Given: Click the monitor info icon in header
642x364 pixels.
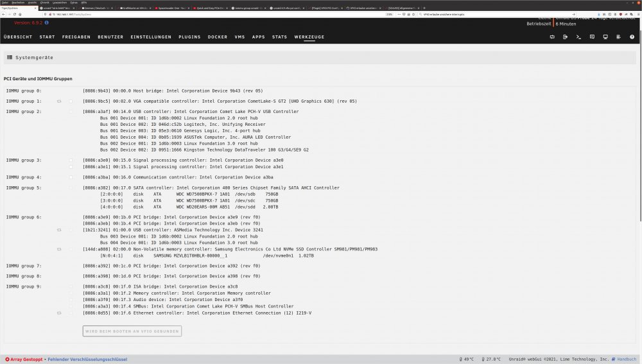Looking at the screenshot, I should (x=605, y=37).
